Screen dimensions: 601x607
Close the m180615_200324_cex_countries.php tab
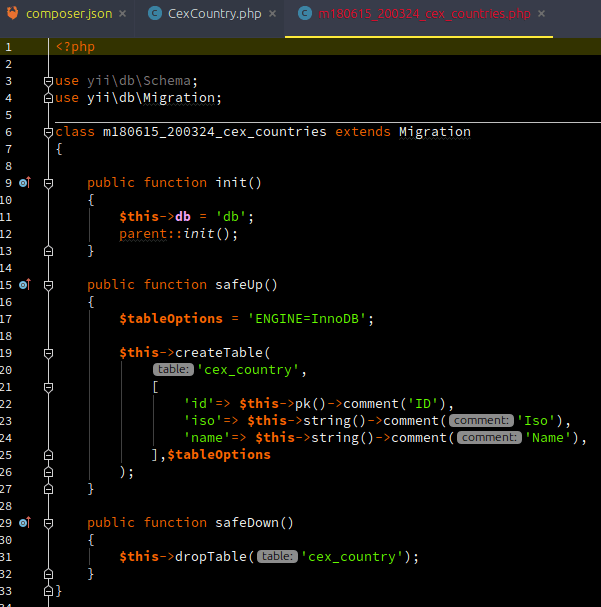click(x=541, y=14)
